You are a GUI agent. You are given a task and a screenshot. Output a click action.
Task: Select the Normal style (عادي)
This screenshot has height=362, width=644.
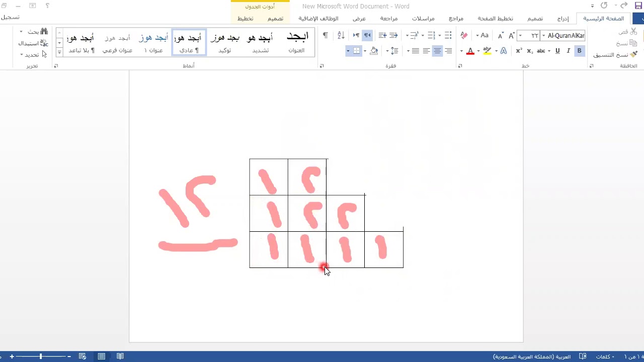189,42
